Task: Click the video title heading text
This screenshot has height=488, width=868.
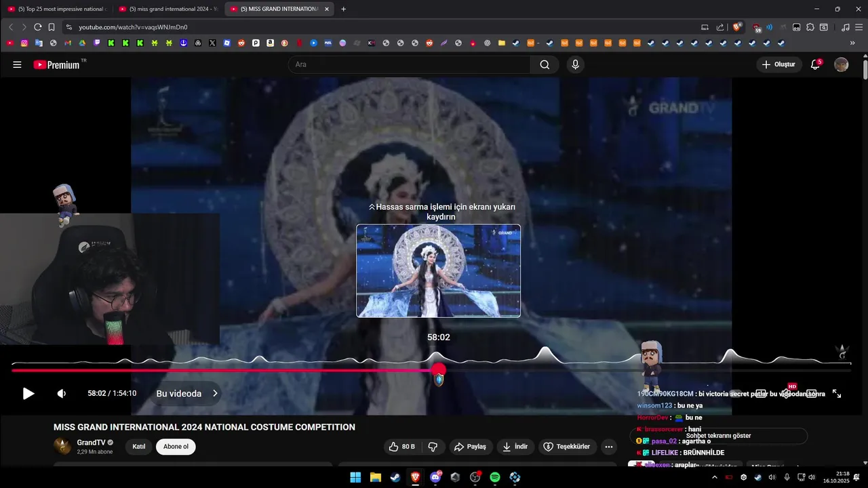Action: point(204,427)
